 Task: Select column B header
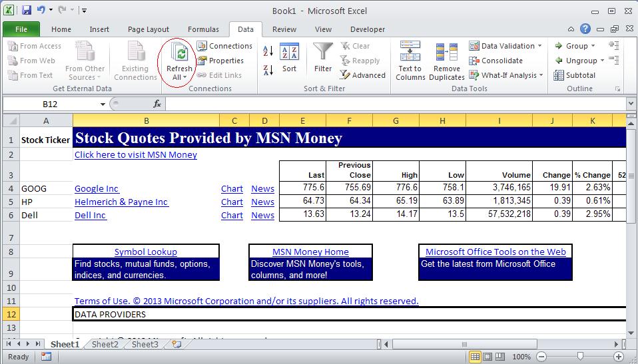click(146, 121)
